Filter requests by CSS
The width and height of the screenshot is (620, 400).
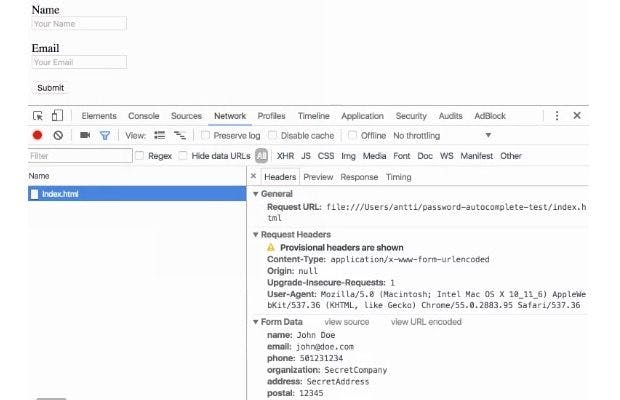[x=326, y=156]
